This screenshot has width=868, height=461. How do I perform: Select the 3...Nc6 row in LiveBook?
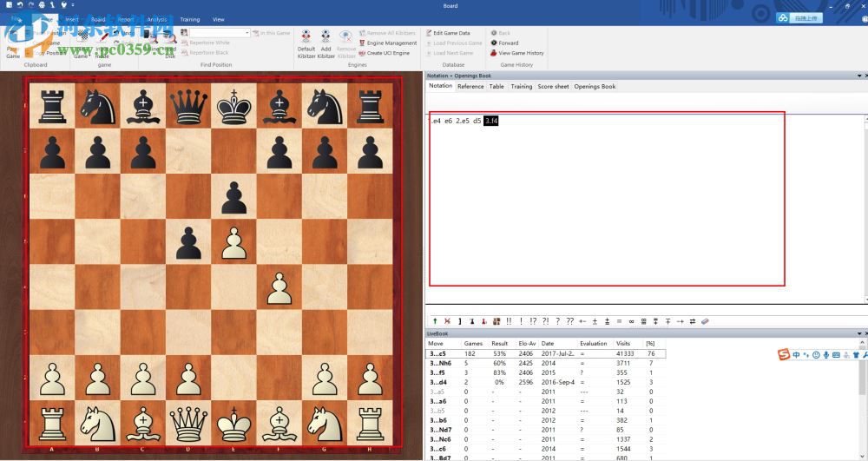tap(545, 439)
